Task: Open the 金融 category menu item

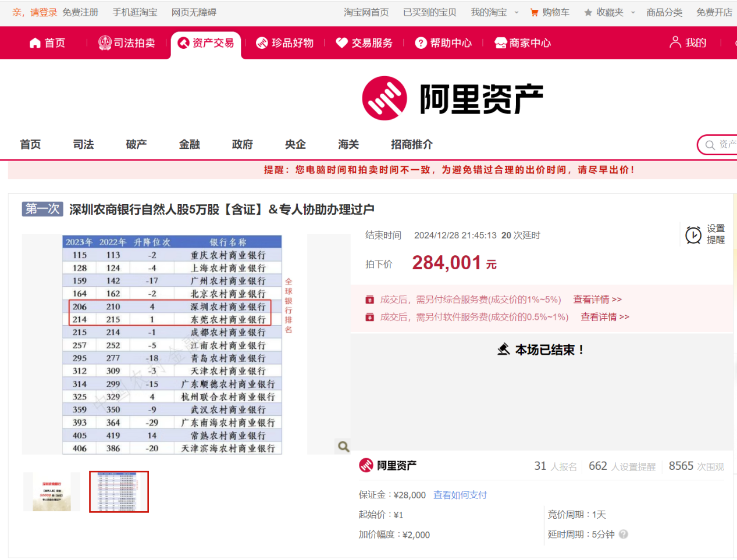Action: [190, 144]
